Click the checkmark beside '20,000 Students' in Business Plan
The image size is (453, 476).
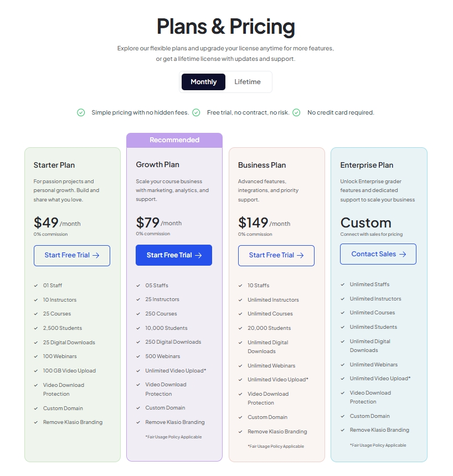(240, 328)
